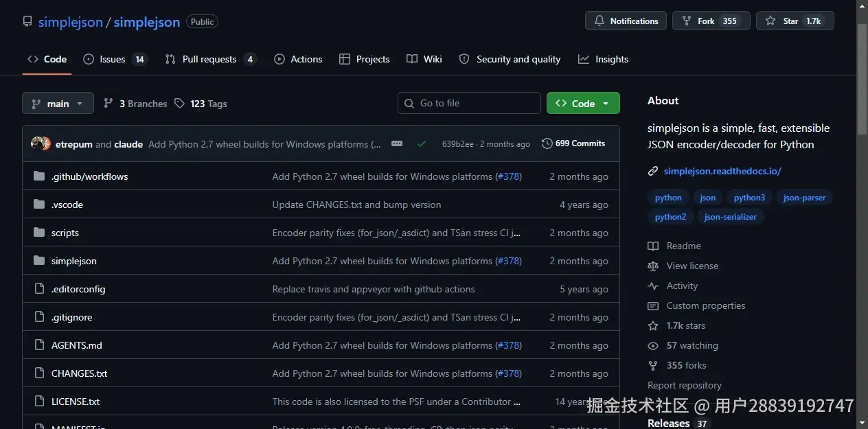
Task: View the 1.7k stars link
Action: click(x=676, y=325)
